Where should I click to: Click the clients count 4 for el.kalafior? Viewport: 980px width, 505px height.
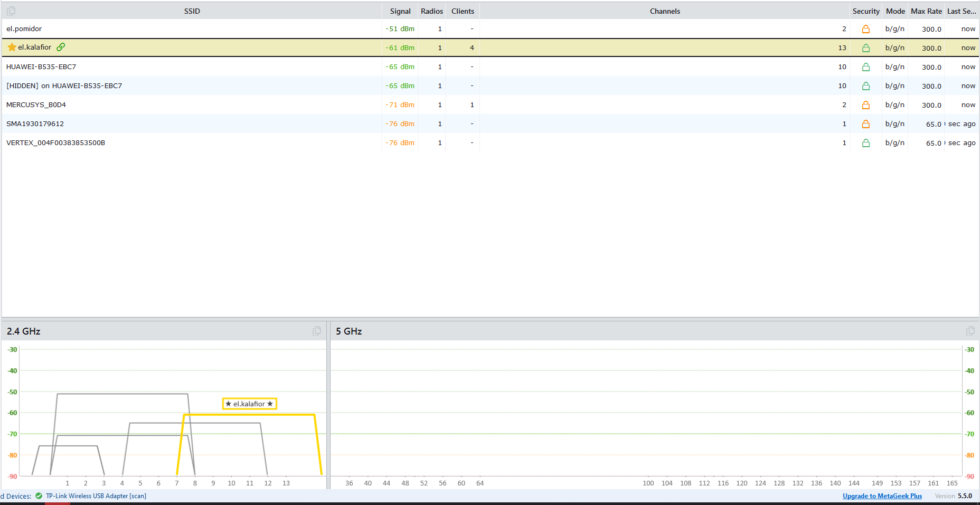pyautogui.click(x=472, y=48)
